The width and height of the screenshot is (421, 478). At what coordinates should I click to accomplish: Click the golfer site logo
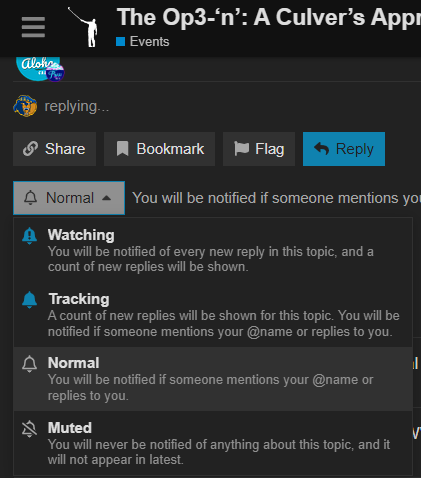click(84, 27)
